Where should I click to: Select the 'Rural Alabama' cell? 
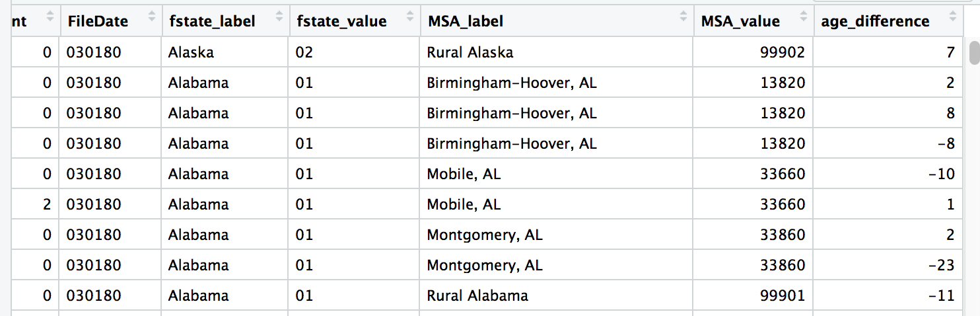coord(477,296)
